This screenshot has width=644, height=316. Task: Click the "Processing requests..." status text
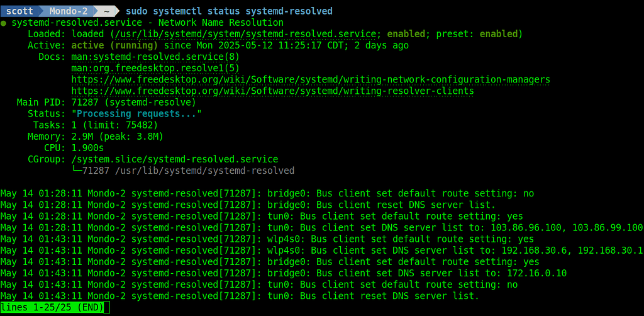click(x=136, y=113)
